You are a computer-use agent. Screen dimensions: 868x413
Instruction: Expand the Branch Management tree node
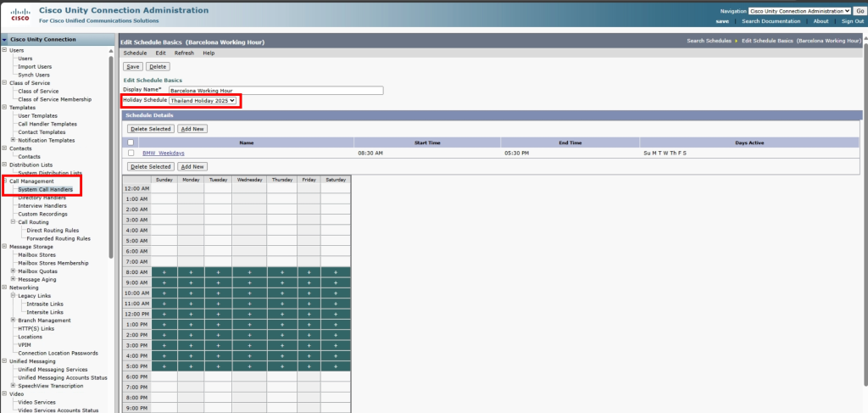coord(13,321)
